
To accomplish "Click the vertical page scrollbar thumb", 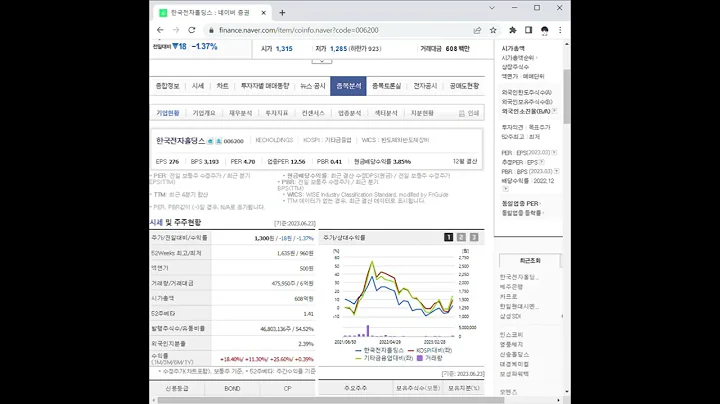I will point(567,96).
